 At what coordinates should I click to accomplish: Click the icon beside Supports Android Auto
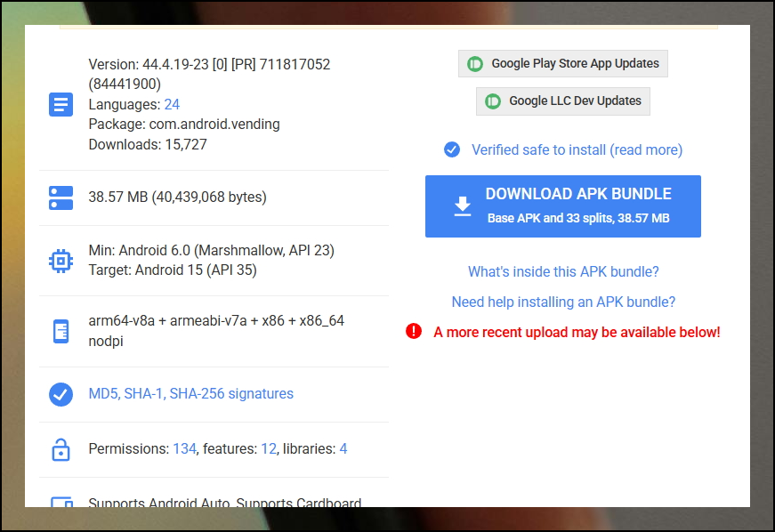pos(61,502)
